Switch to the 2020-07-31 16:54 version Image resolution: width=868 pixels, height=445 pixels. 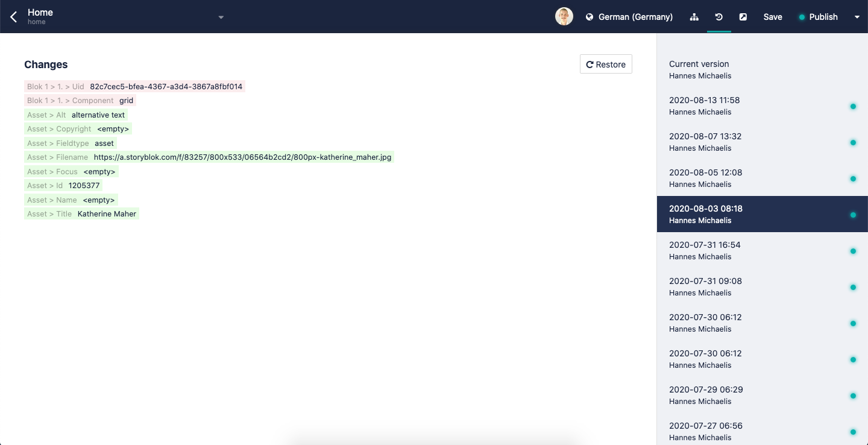coord(723,250)
